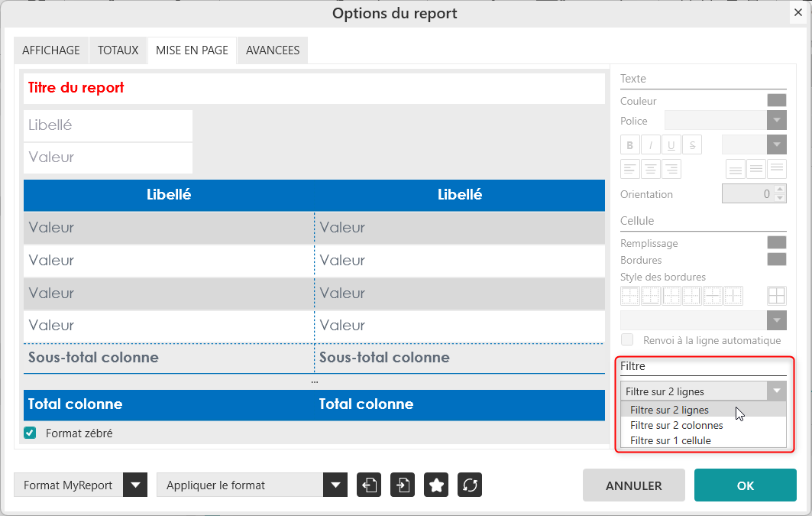This screenshot has height=516, width=812.
Task: Enable Renvoi à la ligne automatique
Action: (x=627, y=340)
